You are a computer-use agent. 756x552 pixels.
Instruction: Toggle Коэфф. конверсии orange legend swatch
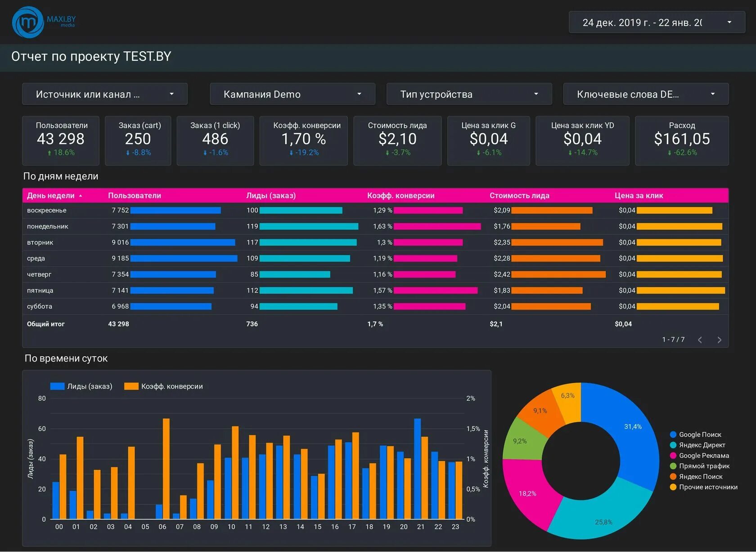pyautogui.click(x=131, y=386)
